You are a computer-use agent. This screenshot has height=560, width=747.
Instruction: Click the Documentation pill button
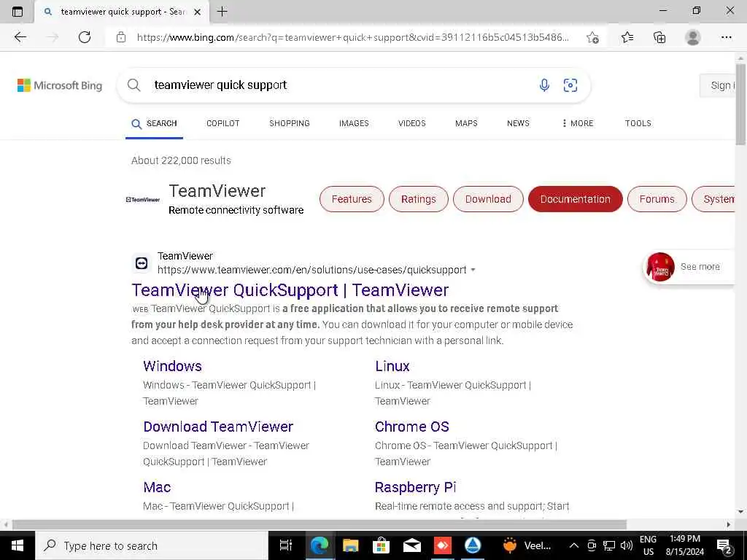pos(575,199)
